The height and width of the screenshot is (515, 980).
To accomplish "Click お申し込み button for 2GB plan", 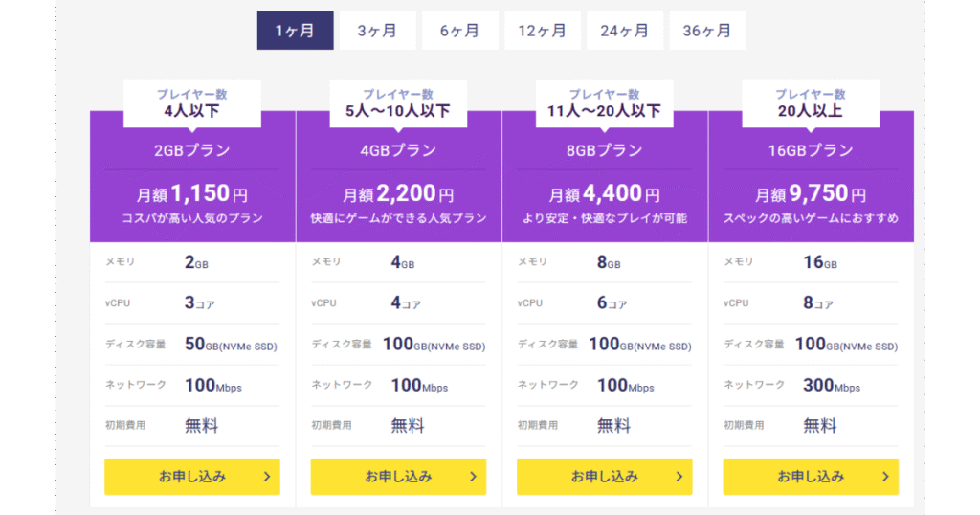I will (x=192, y=477).
